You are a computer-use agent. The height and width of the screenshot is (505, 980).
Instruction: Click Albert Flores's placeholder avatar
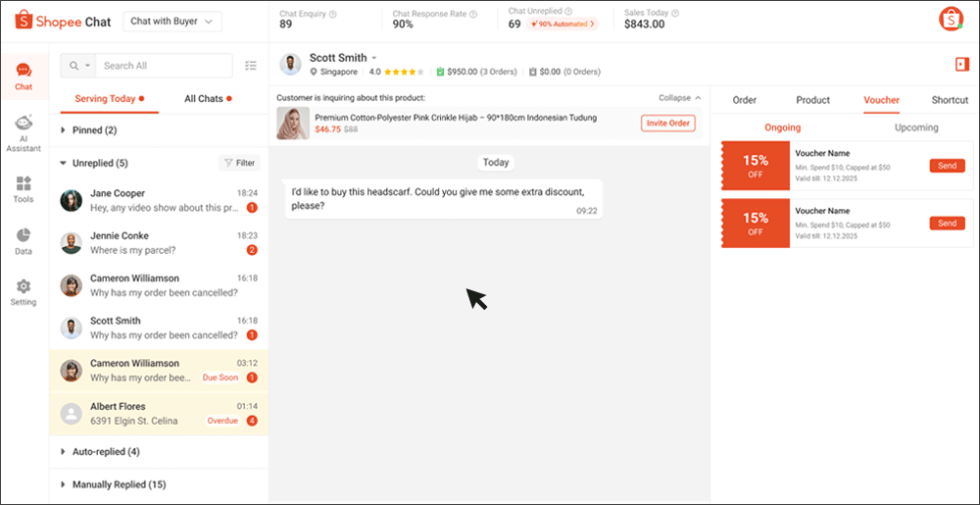(x=72, y=414)
